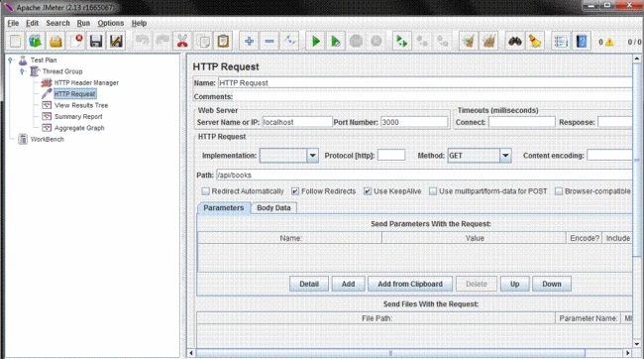Toggle Redirect Automatically checkbox
644x359 pixels.
pos(205,191)
